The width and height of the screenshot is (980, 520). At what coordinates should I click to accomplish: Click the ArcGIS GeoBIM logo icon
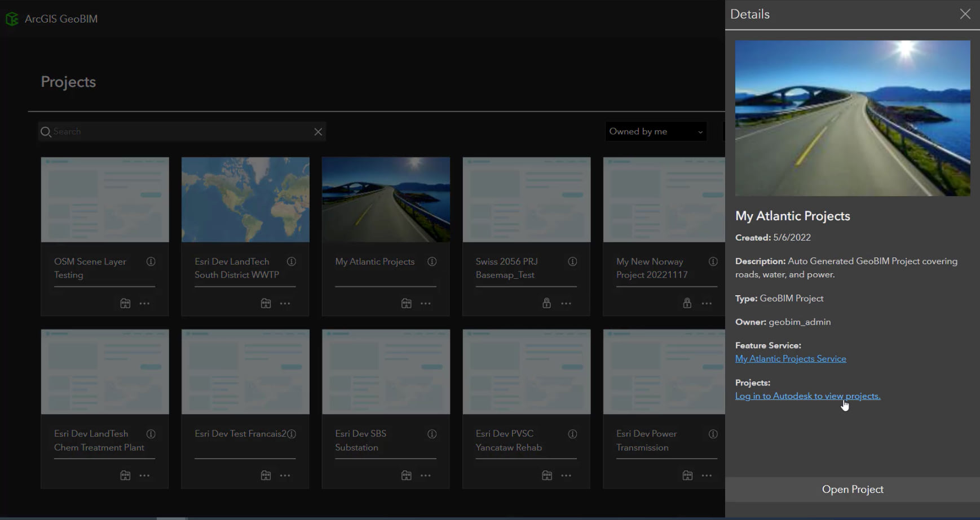(x=12, y=19)
